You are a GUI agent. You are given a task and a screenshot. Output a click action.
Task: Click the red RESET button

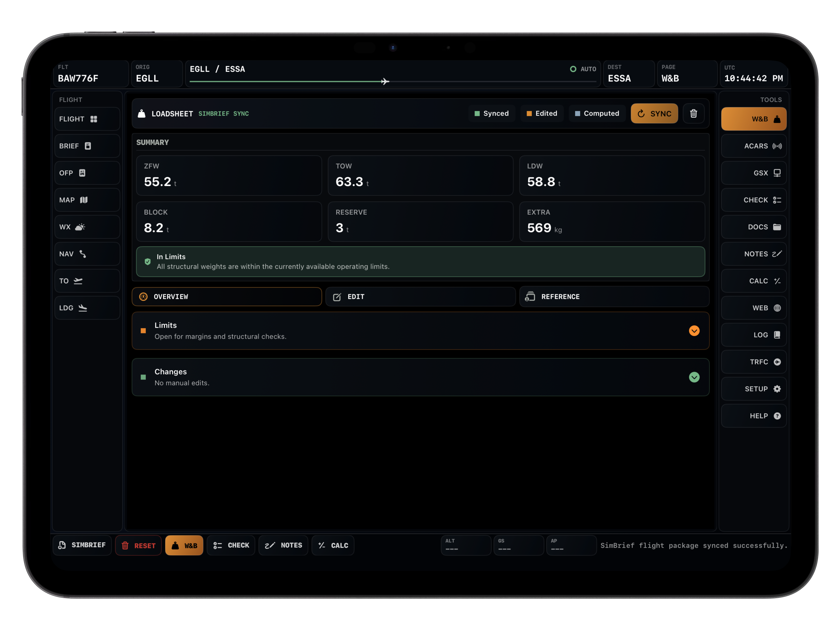coord(138,545)
